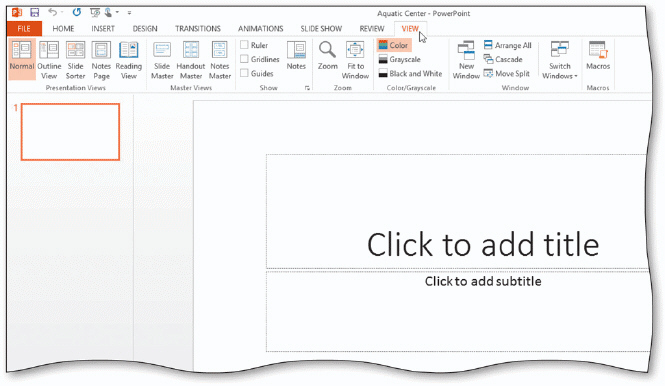Expand the Switch Windows dropdown

559,60
